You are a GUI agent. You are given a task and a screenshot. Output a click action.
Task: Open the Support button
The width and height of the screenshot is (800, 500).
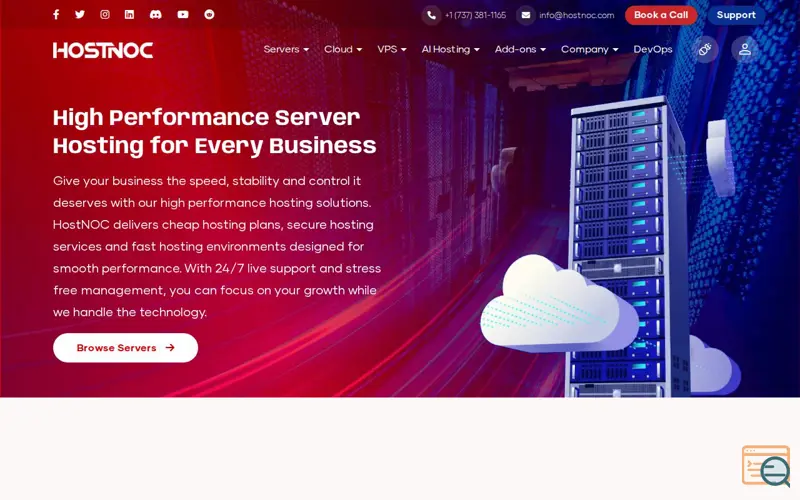736,15
